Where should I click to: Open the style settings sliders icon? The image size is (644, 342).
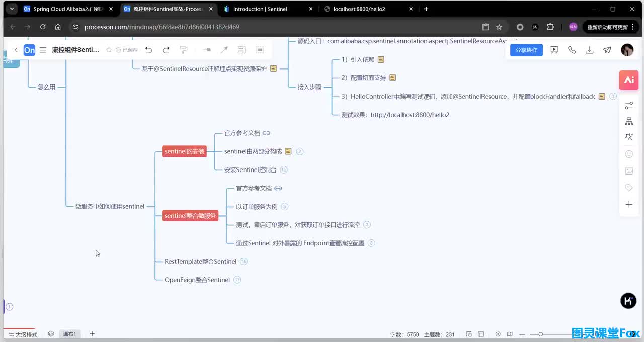[629, 106]
